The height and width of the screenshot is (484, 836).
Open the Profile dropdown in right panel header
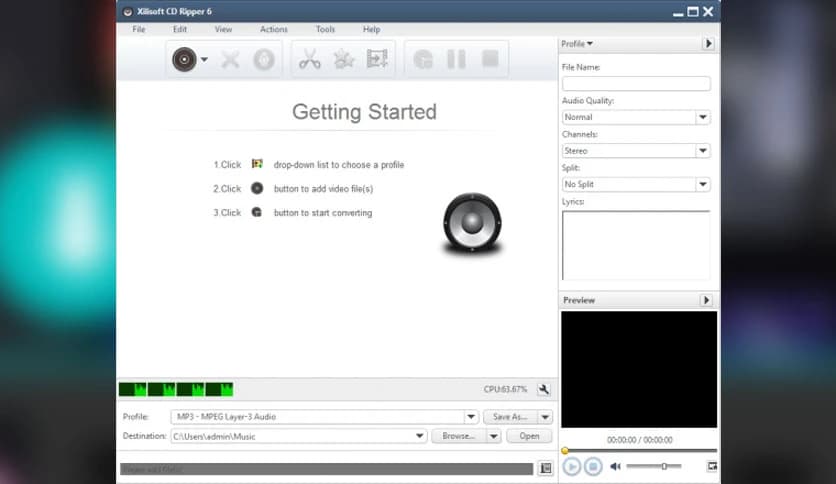tap(577, 44)
